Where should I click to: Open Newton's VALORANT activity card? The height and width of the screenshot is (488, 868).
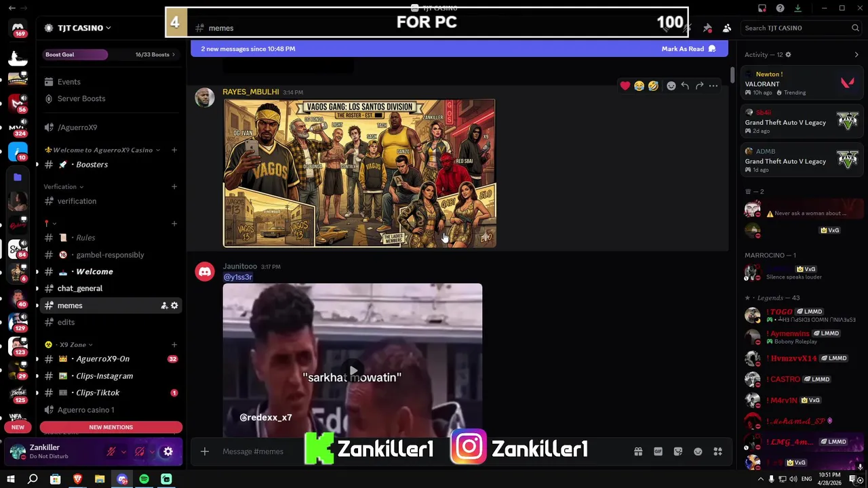(802, 83)
